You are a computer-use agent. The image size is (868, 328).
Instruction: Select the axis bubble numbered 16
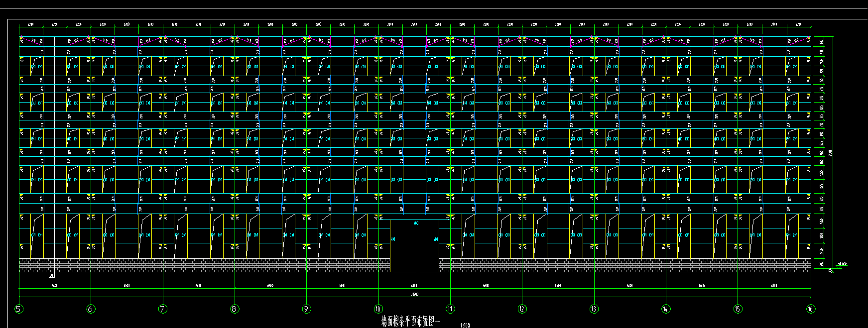pyautogui.click(x=811, y=309)
